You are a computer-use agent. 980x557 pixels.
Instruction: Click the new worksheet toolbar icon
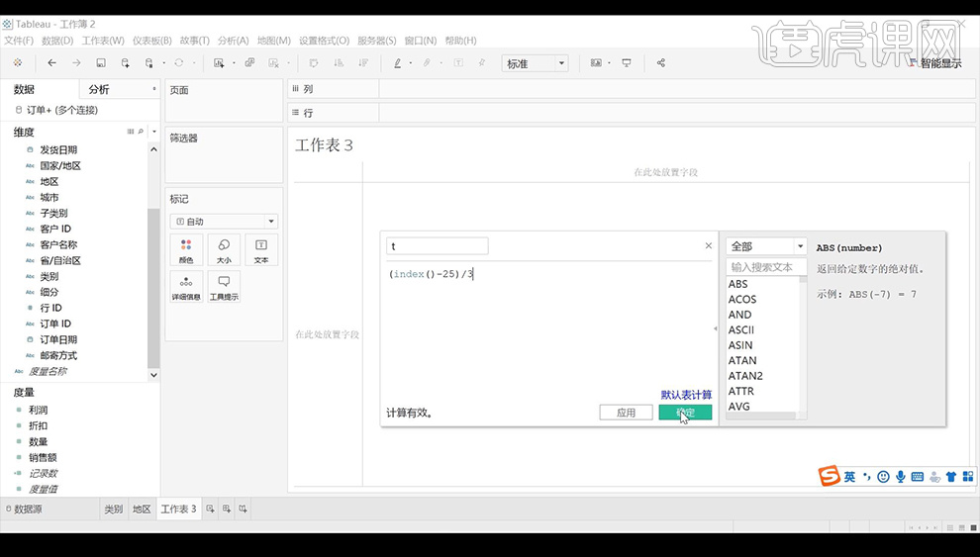(x=219, y=63)
